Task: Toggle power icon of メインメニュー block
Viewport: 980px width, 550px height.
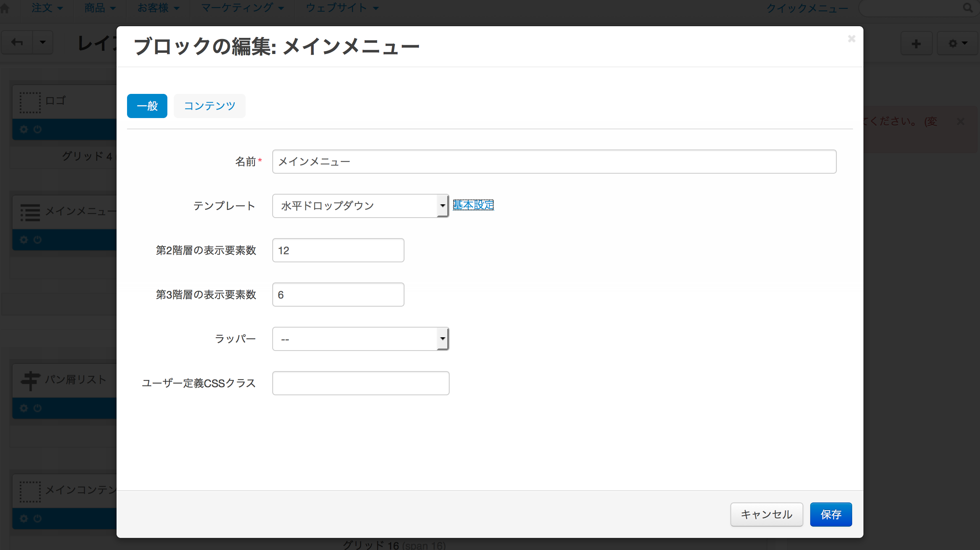Action: tap(38, 240)
